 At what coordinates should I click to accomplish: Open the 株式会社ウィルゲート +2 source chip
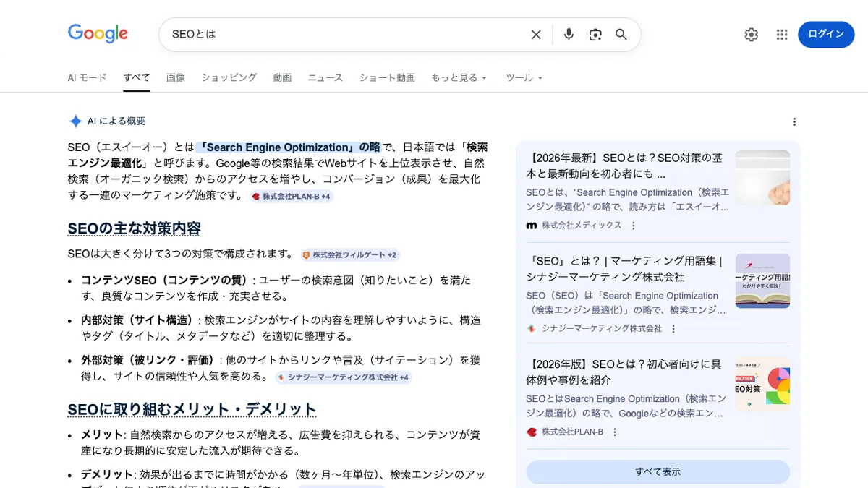pyautogui.click(x=350, y=255)
